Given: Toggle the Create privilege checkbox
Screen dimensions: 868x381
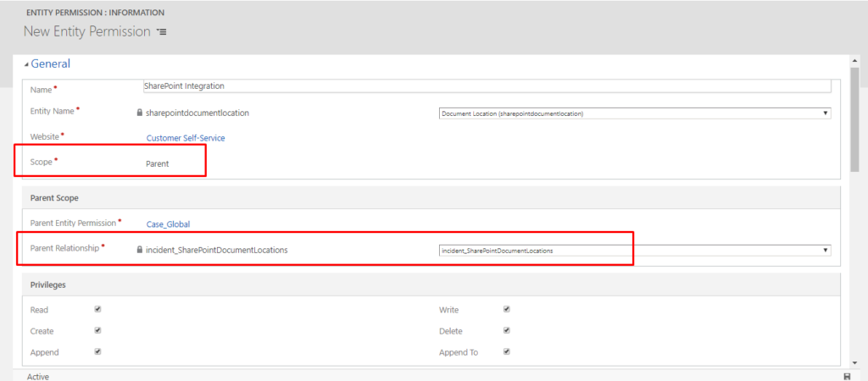Looking at the screenshot, I should [97, 331].
